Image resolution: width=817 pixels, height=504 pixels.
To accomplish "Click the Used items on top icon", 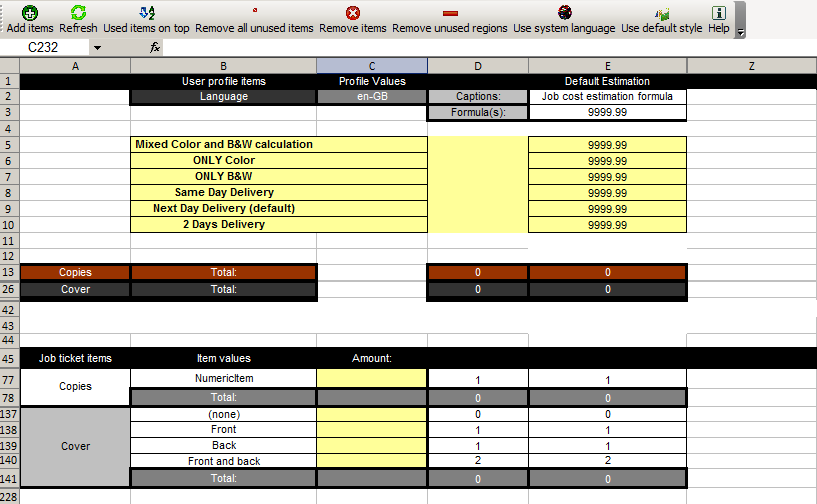I will pyautogui.click(x=146, y=12).
